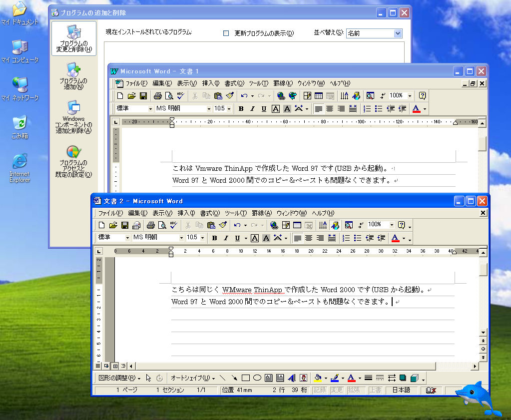The width and height of the screenshot is (511, 420).
Task: Open ツール menu in 文書 2 Word window
Action: click(x=236, y=213)
